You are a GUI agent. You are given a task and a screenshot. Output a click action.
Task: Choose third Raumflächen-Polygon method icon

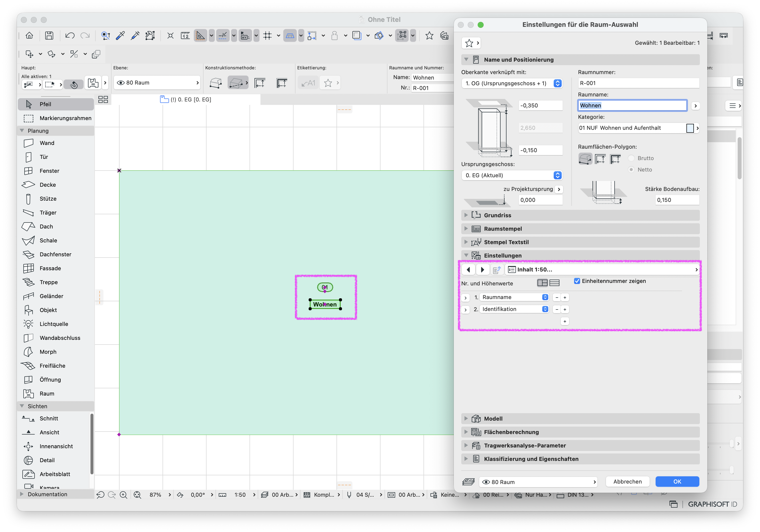615,159
